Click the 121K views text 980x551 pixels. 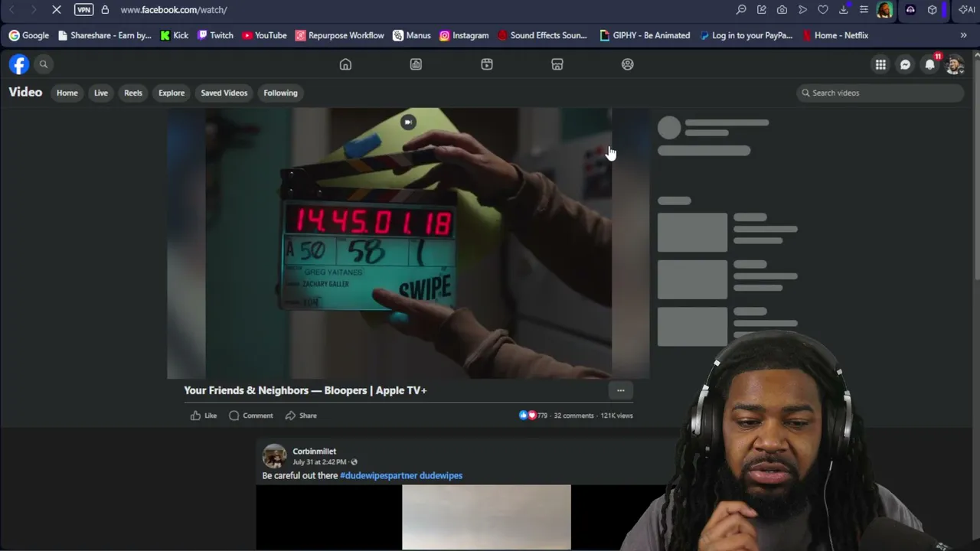(617, 416)
